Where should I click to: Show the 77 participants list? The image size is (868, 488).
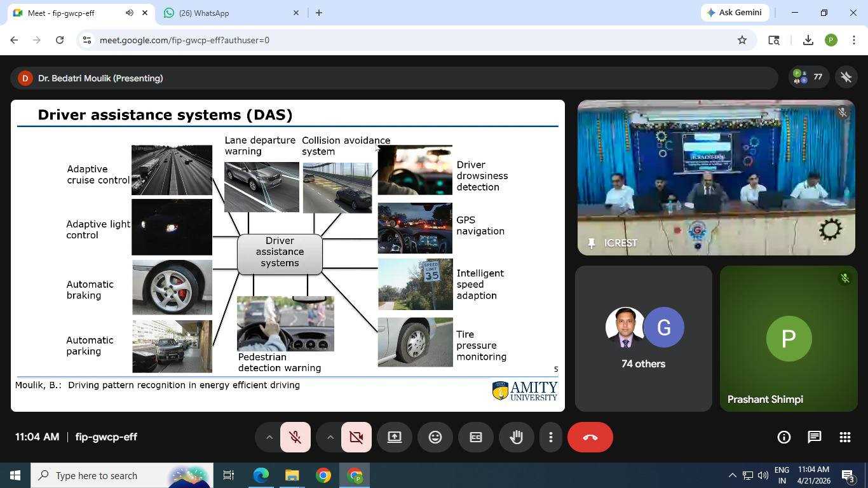tap(808, 78)
